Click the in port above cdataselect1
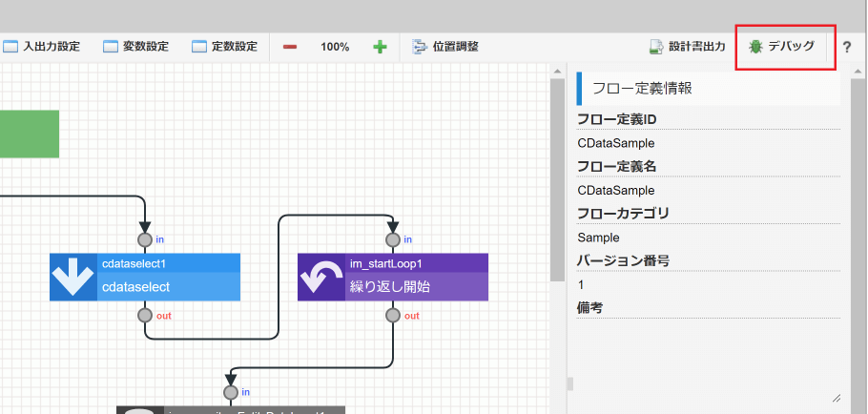Image resolution: width=868 pixels, height=414 pixels. 144,239
